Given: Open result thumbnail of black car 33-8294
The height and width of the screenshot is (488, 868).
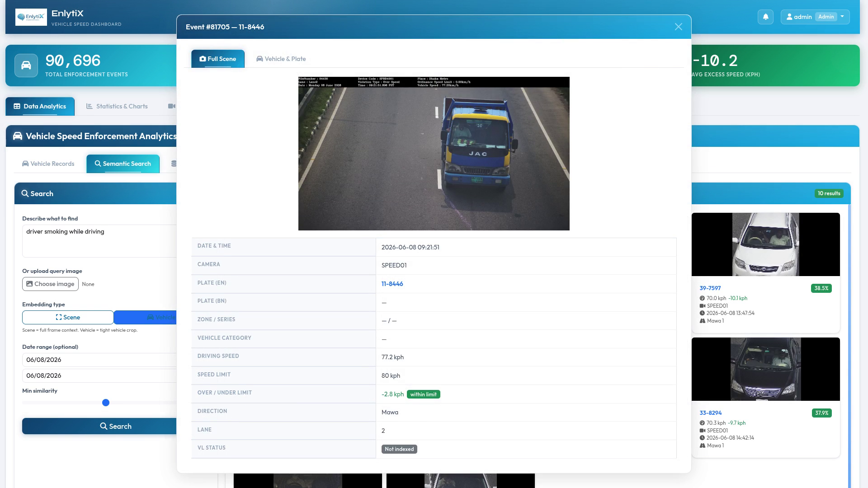Looking at the screenshot, I should point(765,369).
